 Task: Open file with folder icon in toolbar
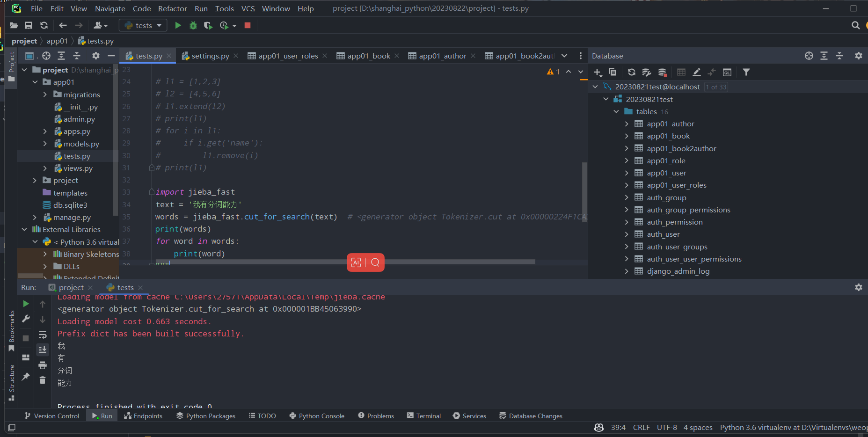tap(14, 25)
